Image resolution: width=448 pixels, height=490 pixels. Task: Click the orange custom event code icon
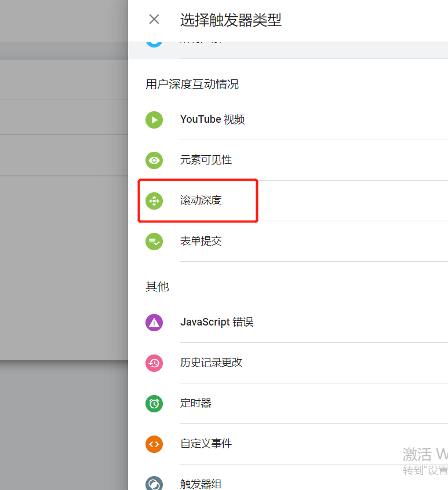[154, 444]
